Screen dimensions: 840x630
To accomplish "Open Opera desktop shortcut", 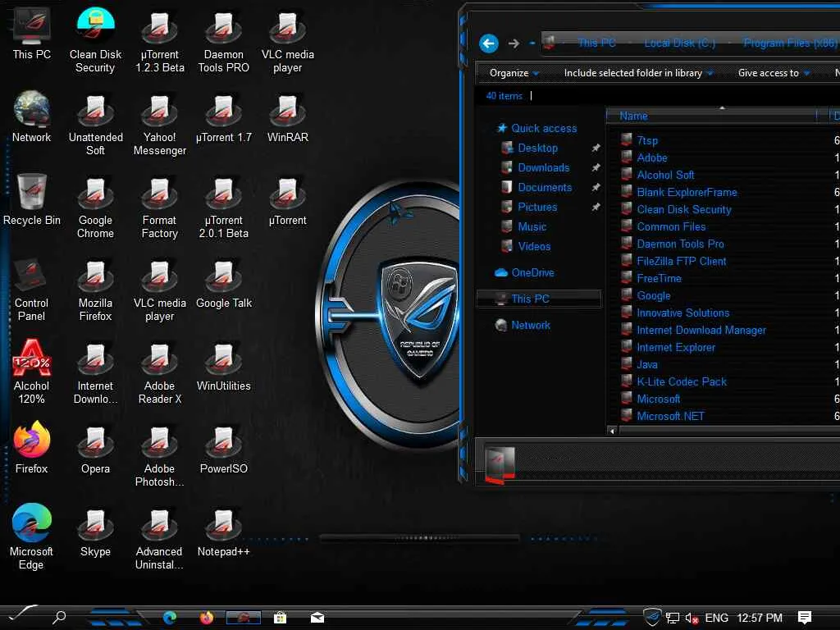I will click(95, 450).
